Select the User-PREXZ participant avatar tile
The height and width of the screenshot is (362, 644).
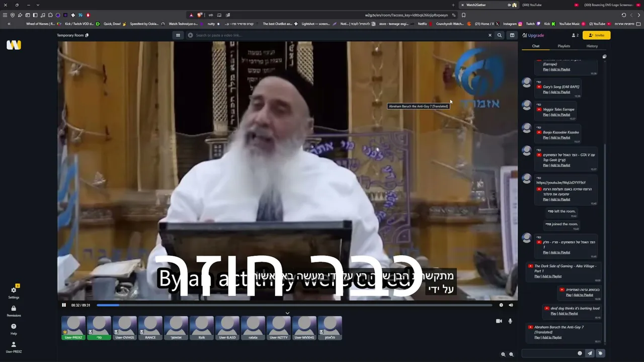pos(73,328)
